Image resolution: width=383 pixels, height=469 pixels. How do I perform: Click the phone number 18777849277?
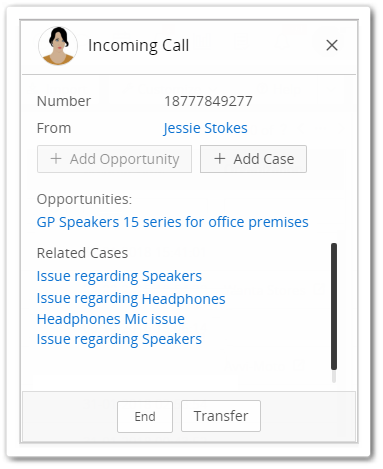208,101
